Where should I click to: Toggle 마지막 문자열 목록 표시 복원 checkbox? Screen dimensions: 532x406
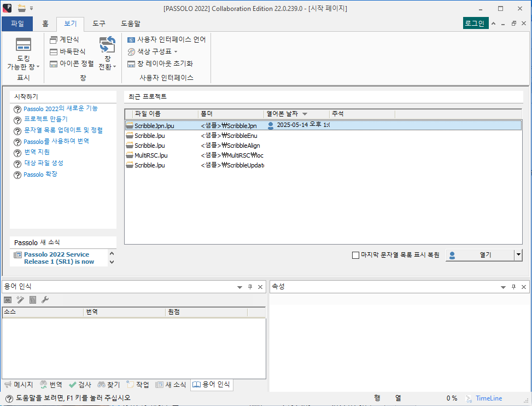(x=355, y=256)
